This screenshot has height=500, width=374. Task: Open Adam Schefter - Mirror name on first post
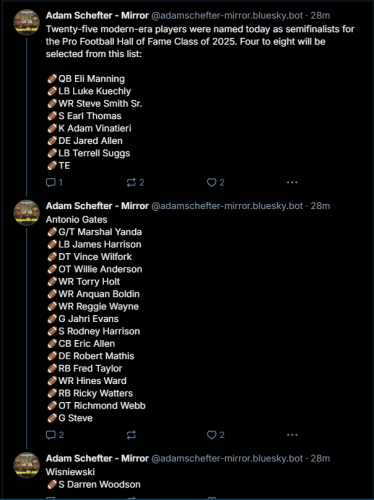97,16
